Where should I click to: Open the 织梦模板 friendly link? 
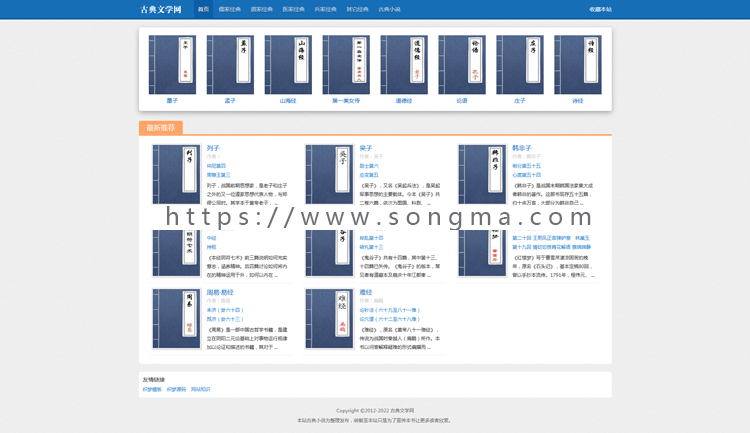152,389
